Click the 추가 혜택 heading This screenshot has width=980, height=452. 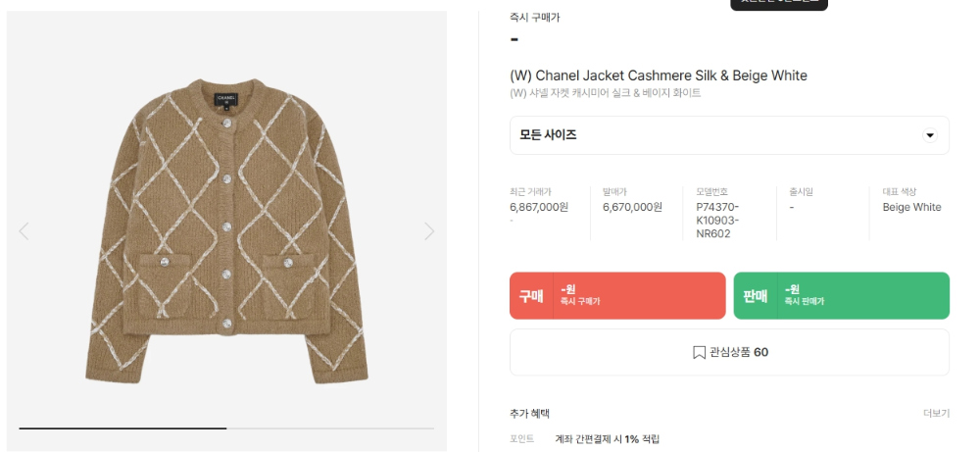pos(529,414)
